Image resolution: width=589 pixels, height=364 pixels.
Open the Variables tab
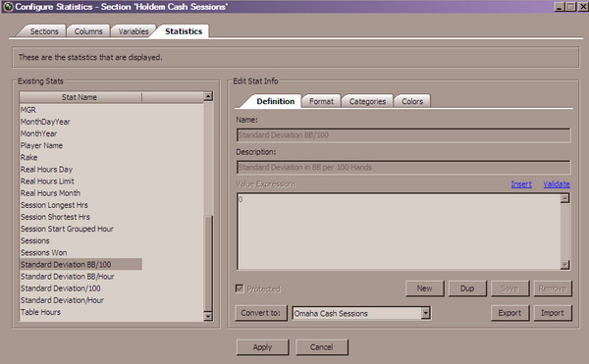pyautogui.click(x=134, y=31)
